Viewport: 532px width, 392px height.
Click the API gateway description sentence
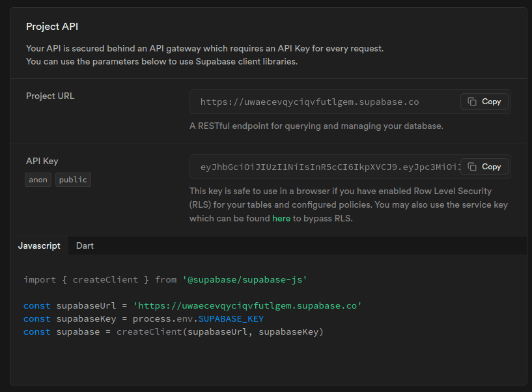(x=204, y=49)
